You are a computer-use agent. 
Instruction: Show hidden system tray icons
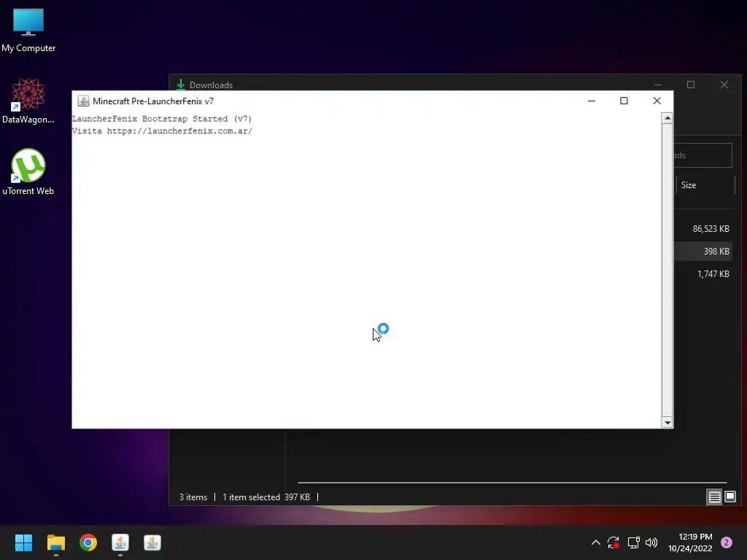coord(595,542)
